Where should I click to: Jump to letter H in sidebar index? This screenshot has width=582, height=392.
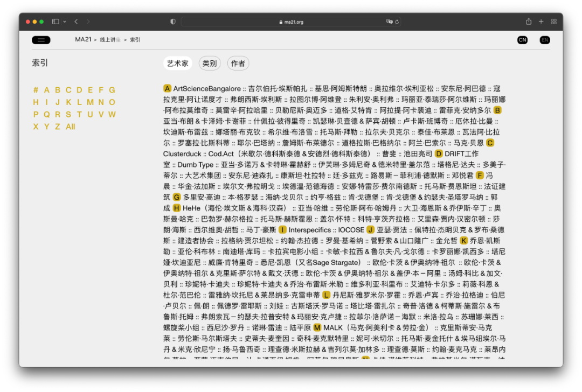36,102
